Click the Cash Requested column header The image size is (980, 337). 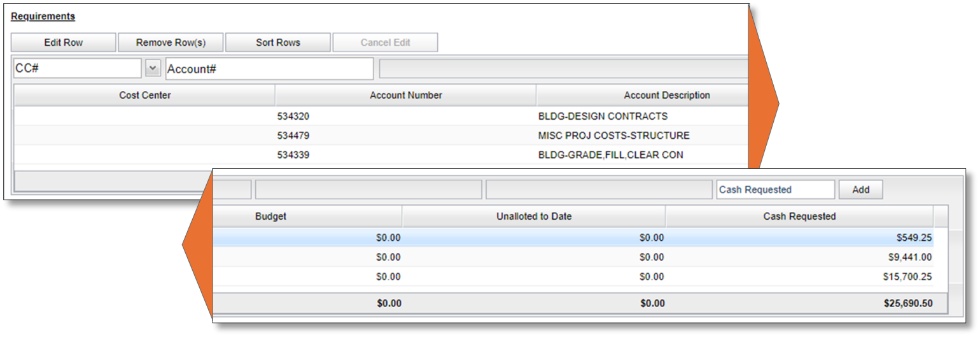799,217
